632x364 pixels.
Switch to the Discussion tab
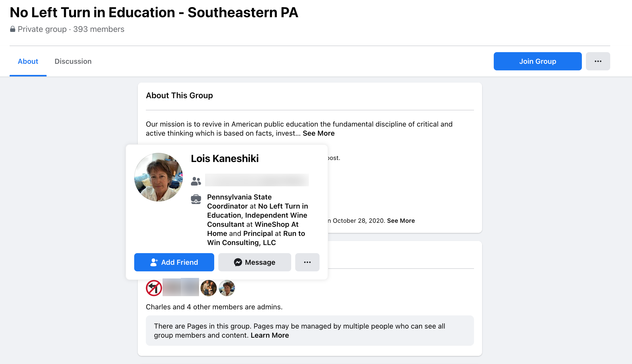73,61
